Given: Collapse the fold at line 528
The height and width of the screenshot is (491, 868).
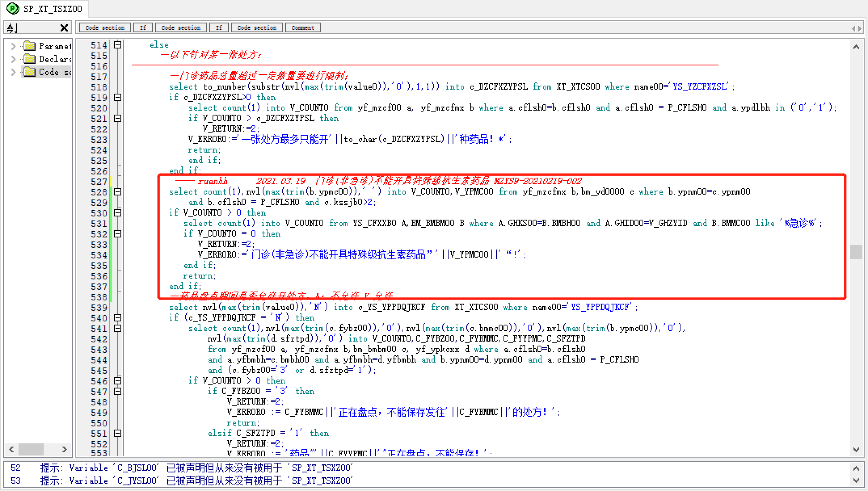Looking at the screenshot, I should [118, 192].
